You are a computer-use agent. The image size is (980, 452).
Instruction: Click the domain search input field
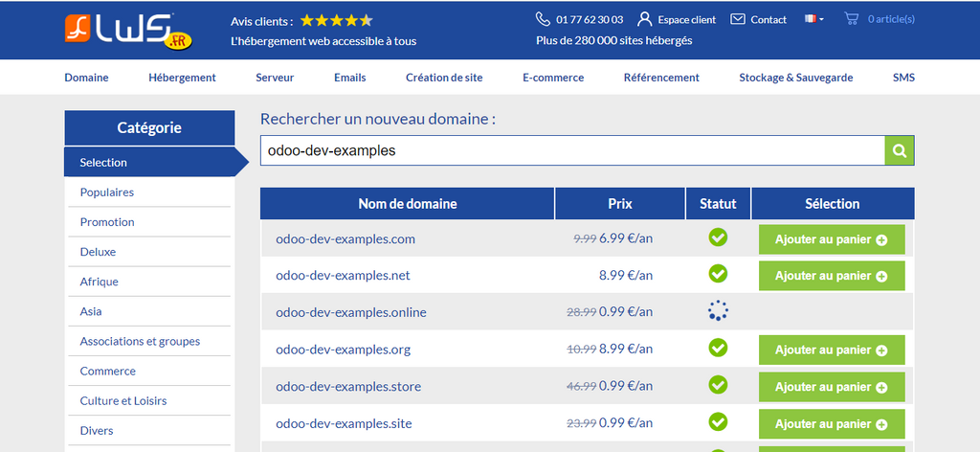[x=572, y=150]
